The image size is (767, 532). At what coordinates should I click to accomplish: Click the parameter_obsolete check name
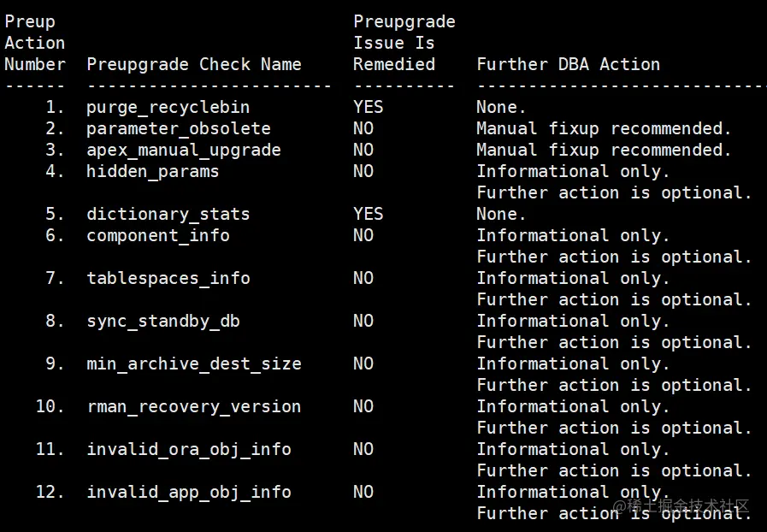tap(178, 128)
